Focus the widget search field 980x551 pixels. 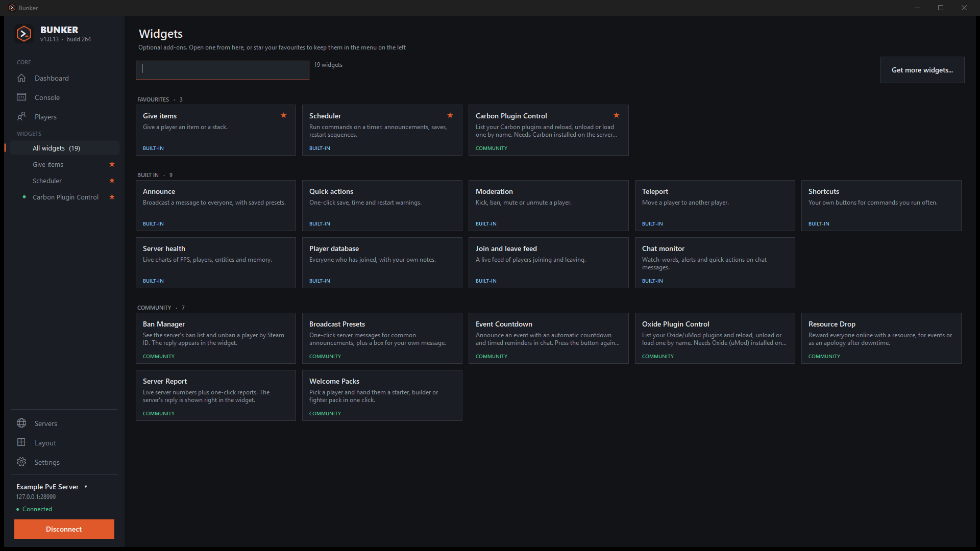point(223,70)
